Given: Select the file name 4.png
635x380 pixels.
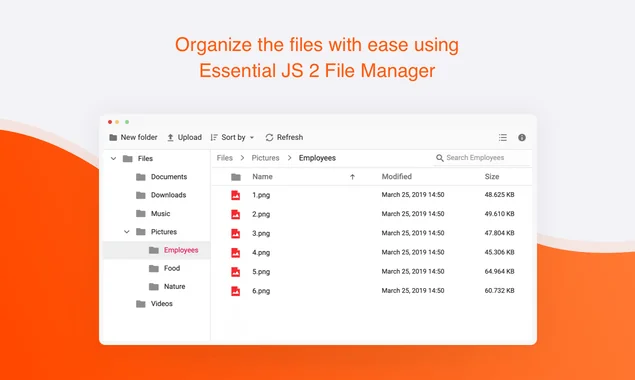Looking at the screenshot, I should (261, 252).
